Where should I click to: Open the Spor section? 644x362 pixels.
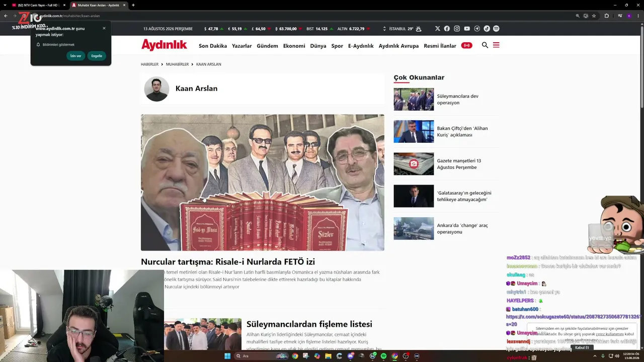[x=337, y=46]
